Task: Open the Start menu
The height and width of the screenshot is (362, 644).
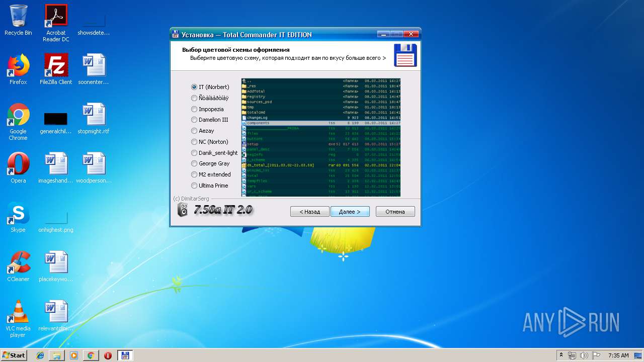Action: 14,355
